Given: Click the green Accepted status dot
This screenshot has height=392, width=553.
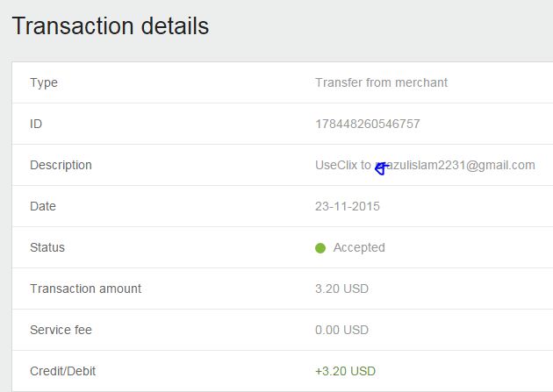Looking at the screenshot, I should [320, 248].
